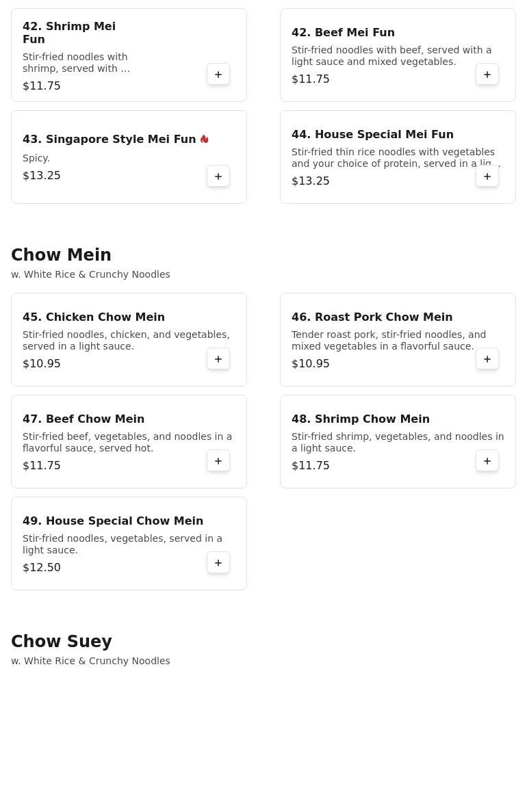Add House Special Mei Fun

pos(487,176)
